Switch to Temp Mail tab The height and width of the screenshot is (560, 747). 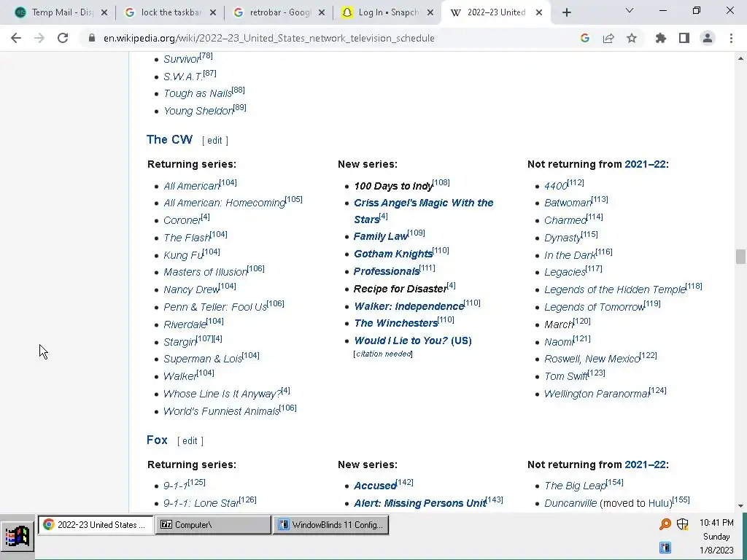[61, 13]
